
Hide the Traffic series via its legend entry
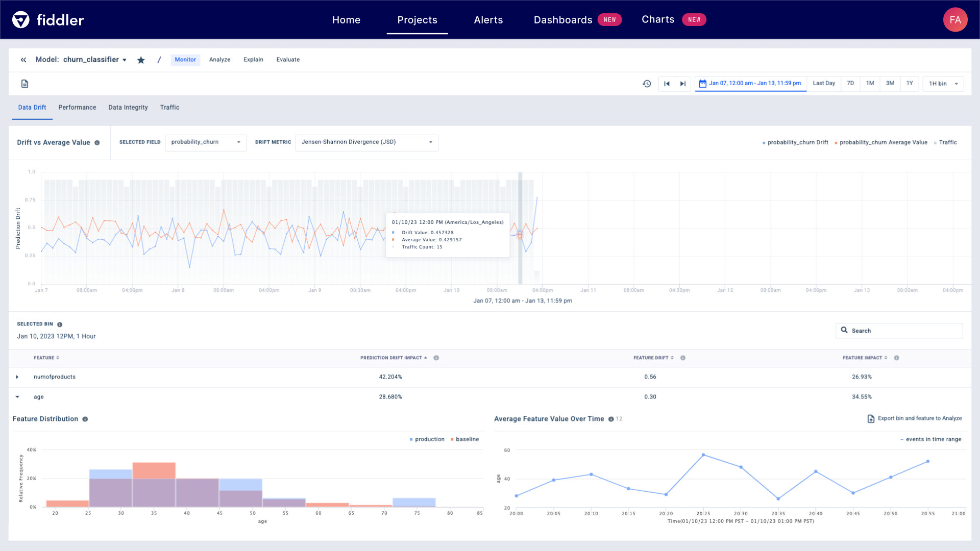[x=947, y=142]
